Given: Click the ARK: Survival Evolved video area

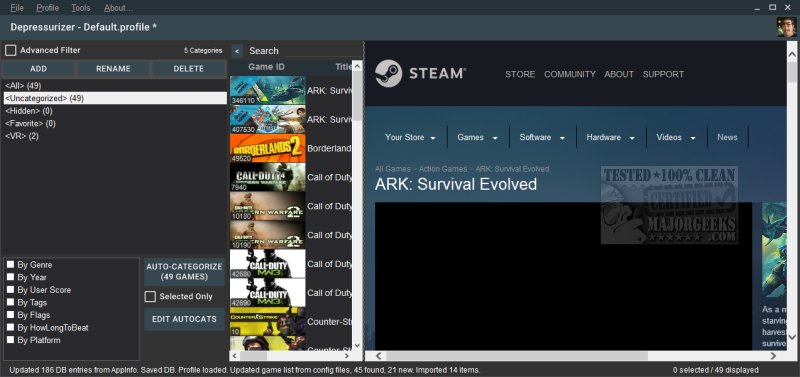Looking at the screenshot, I should [x=563, y=276].
